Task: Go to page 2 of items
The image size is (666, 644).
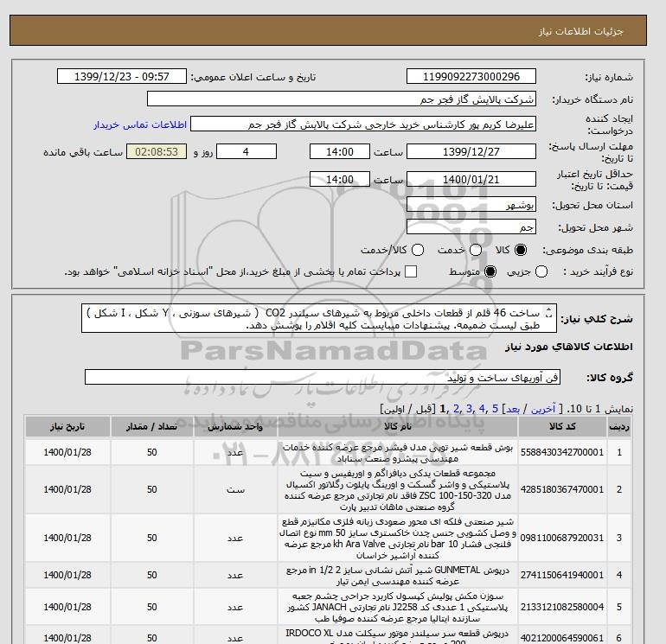Action: (x=457, y=409)
